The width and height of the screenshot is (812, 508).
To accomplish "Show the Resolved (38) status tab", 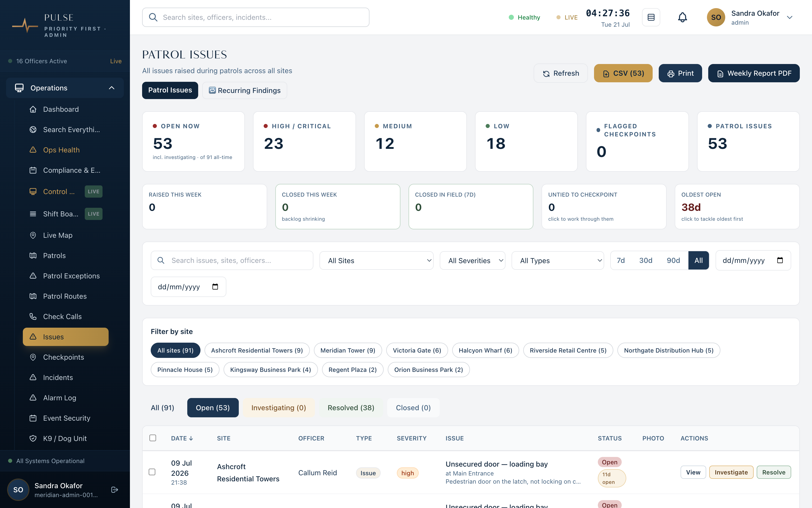I will tap(351, 407).
